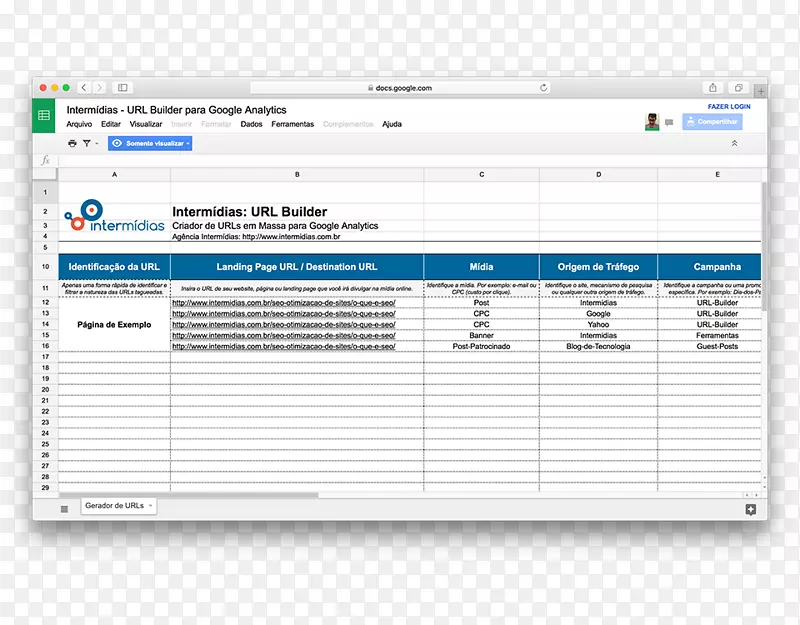This screenshot has width=800, height=625.
Task: Select row 12 header
Action: [45, 303]
